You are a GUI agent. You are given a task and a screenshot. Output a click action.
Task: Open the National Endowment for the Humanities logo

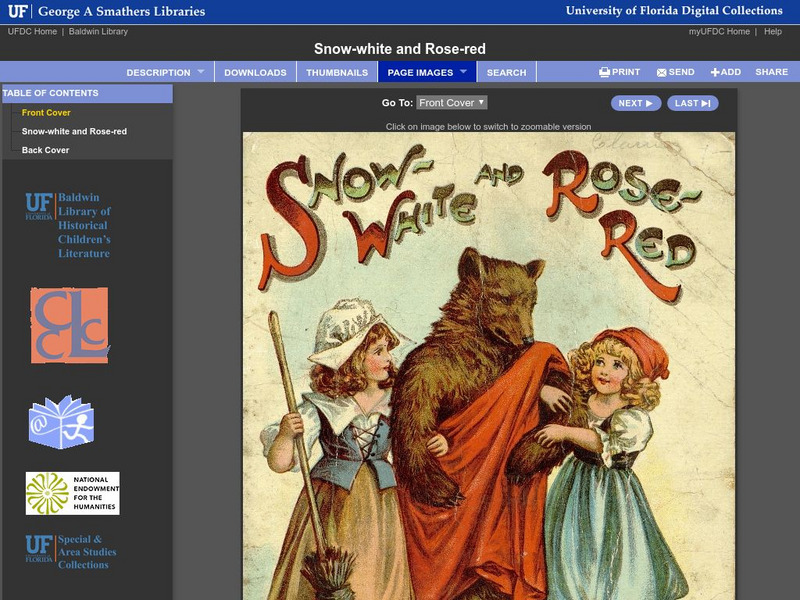(x=72, y=493)
